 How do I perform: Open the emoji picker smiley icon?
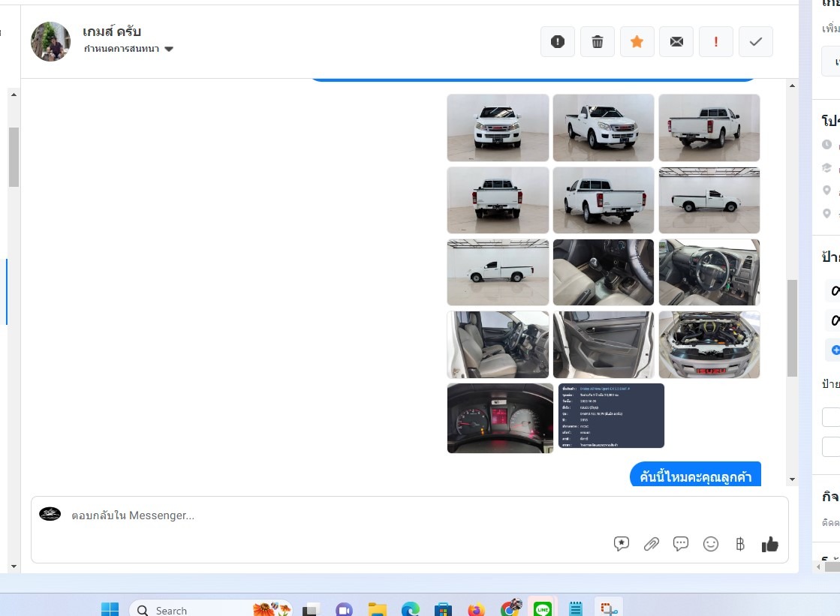[x=711, y=544]
